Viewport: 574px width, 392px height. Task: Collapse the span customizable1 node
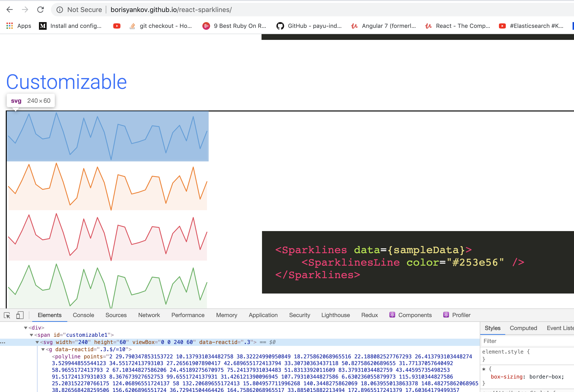click(x=31, y=335)
